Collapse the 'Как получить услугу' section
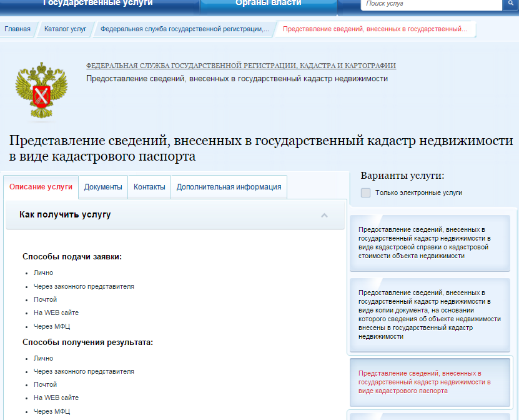This screenshot has height=420, width=519. (324, 215)
